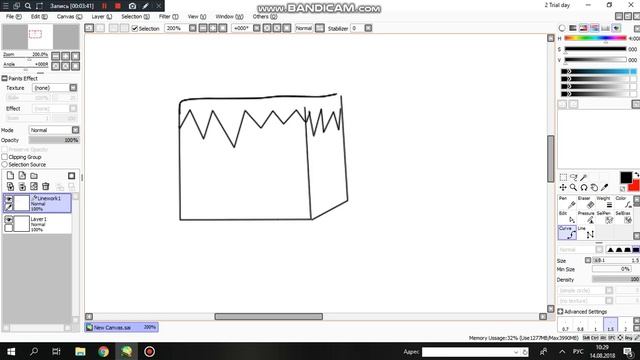Create a new linework layer
The width and height of the screenshot is (640, 360).
22,176
